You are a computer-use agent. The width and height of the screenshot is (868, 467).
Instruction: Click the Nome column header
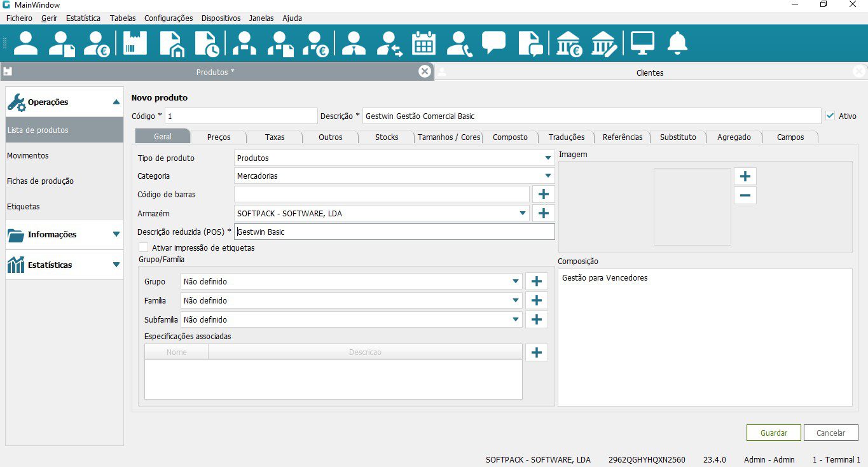click(177, 352)
